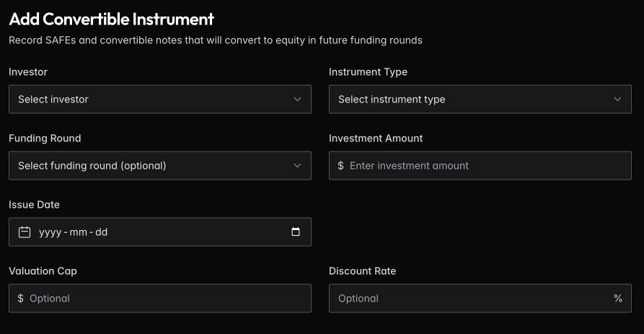Focus the Enter investment amount field

[x=483, y=166]
